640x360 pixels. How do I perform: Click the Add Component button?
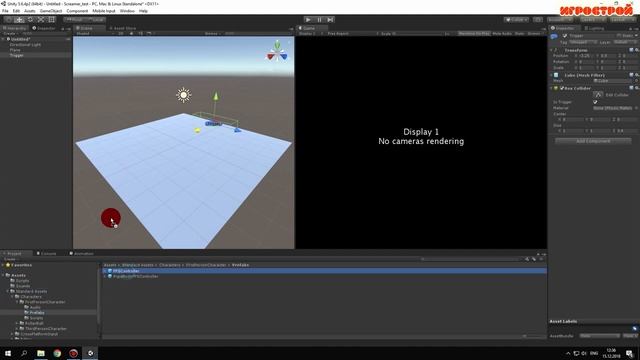click(593, 141)
